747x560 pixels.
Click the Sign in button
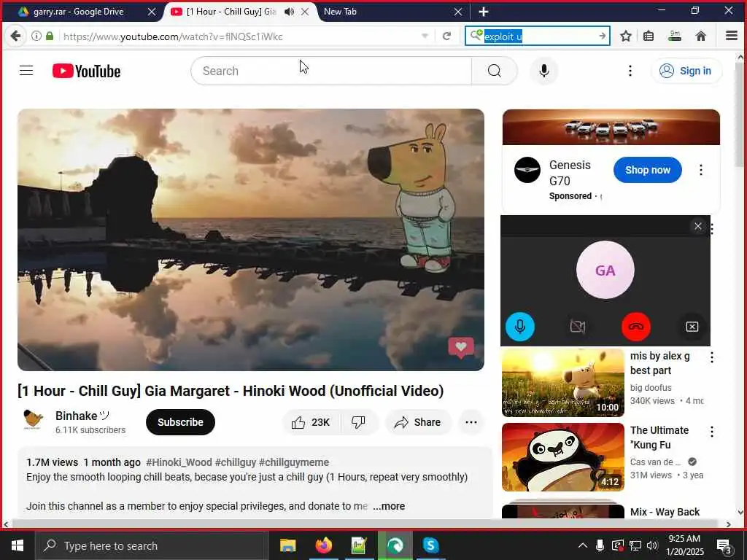(686, 71)
